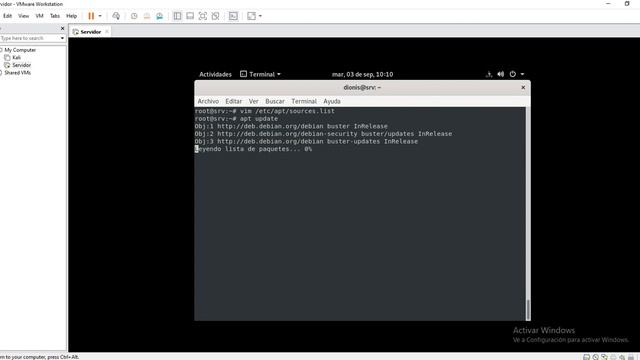This screenshot has width=640, height=360.
Task: Open the snapshot manager icon
Action: (160, 16)
